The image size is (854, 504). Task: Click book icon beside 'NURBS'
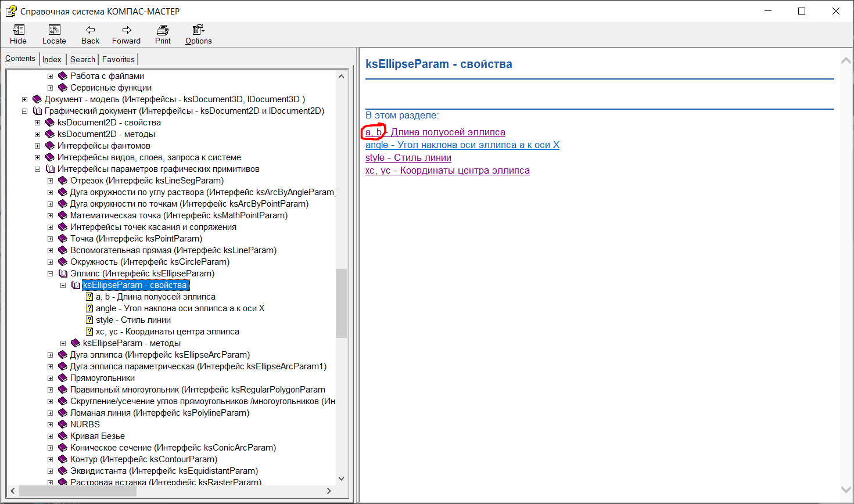pos(63,424)
